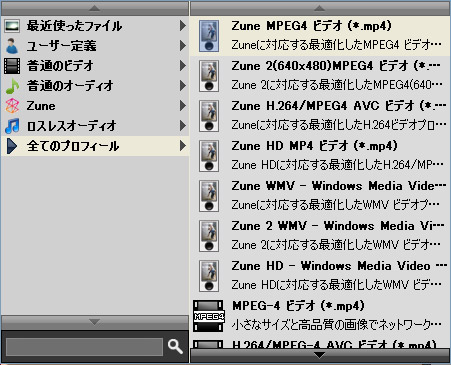Click the Zune H.264/MPEG4 AVC device icon

pyautogui.click(x=209, y=116)
